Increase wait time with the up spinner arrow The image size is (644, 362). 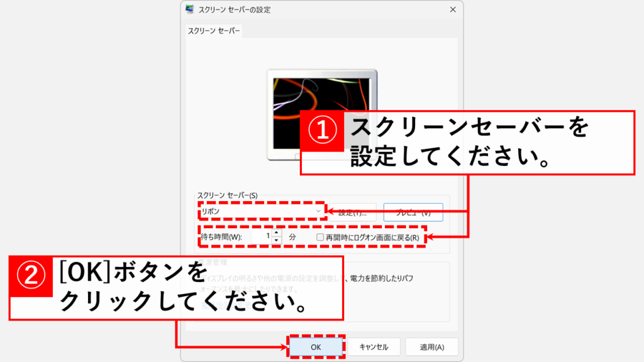(x=276, y=233)
